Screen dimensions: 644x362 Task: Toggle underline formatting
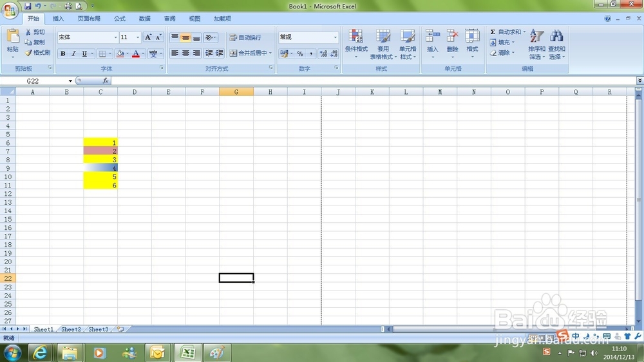[84, 54]
